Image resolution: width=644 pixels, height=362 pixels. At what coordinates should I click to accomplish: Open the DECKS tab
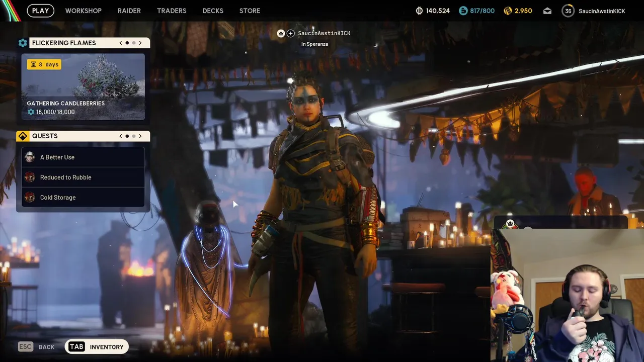tap(213, 11)
